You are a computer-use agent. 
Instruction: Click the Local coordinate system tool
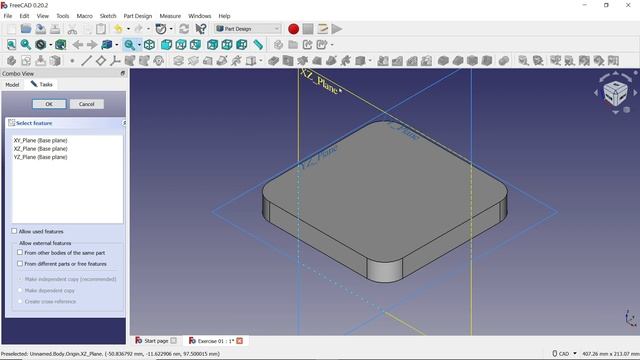coord(115,61)
